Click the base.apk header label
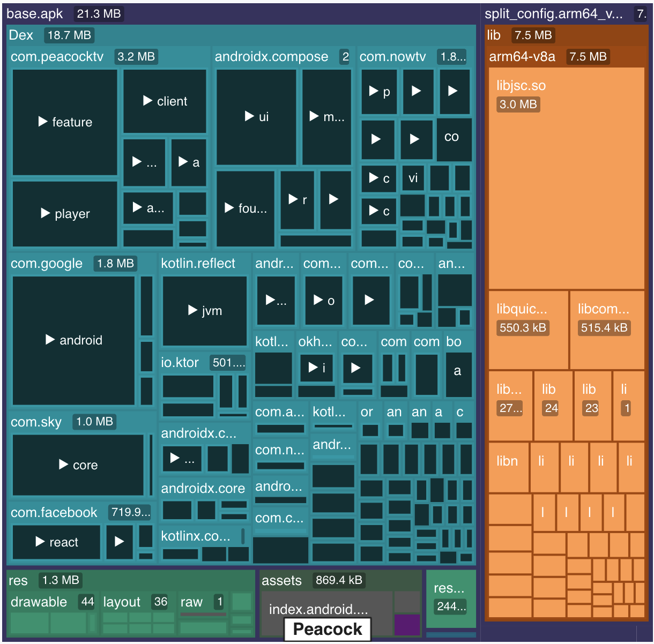This screenshot has width=654, height=644. pos(35,14)
